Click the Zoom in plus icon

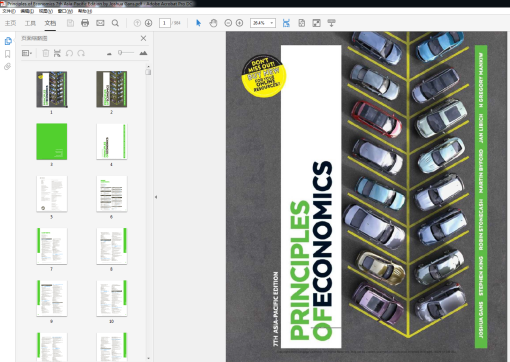[x=239, y=23]
